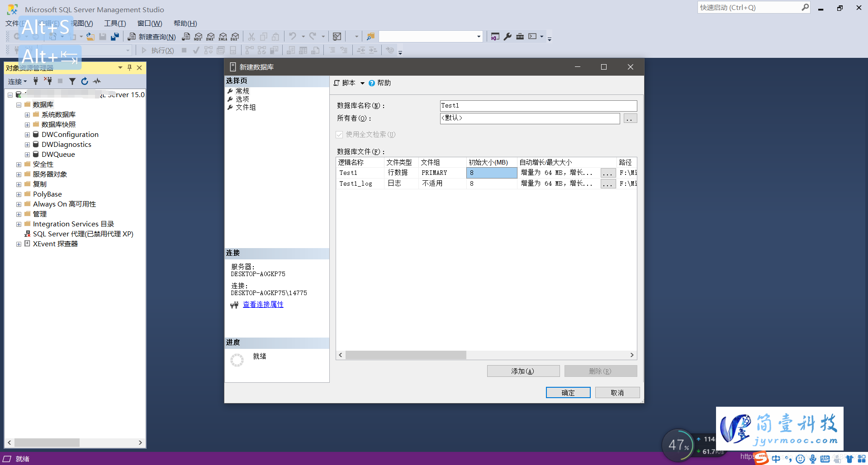This screenshot has height=465, width=868.
Task: Open Activity Monitor pulse icon
Action: (x=97, y=81)
